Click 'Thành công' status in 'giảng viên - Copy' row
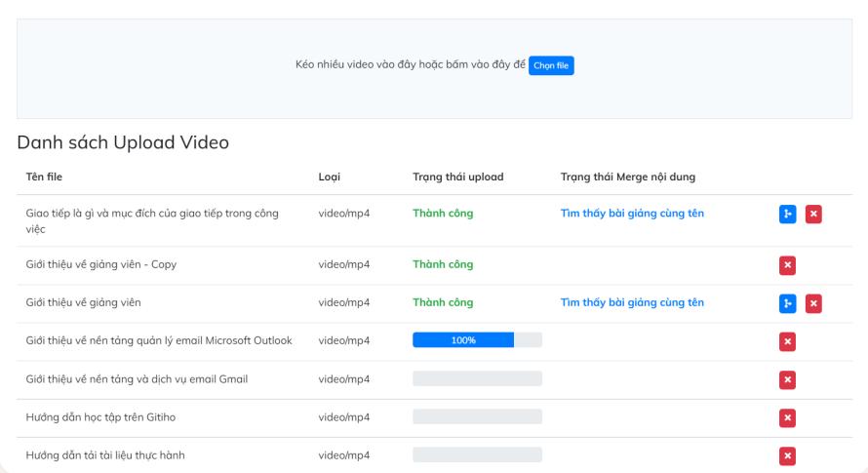The width and height of the screenshot is (868, 473). click(x=443, y=264)
